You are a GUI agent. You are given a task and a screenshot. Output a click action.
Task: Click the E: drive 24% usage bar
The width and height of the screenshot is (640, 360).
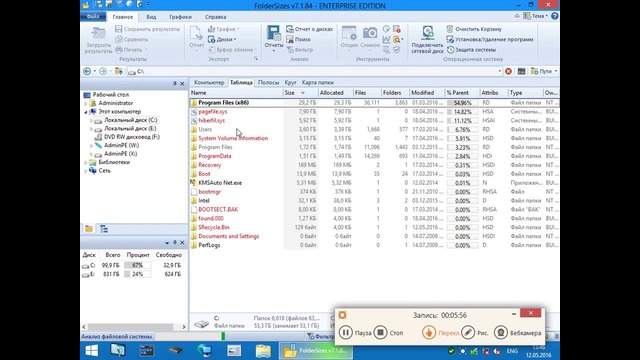tap(138, 274)
